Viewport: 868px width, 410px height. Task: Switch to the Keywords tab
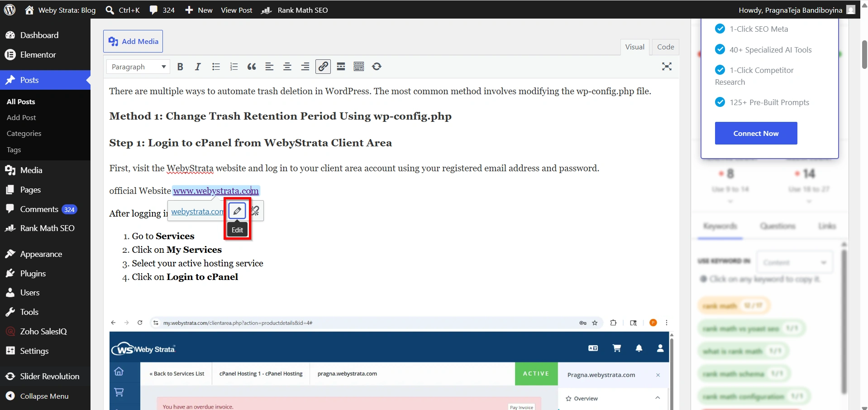tap(720, 226)
